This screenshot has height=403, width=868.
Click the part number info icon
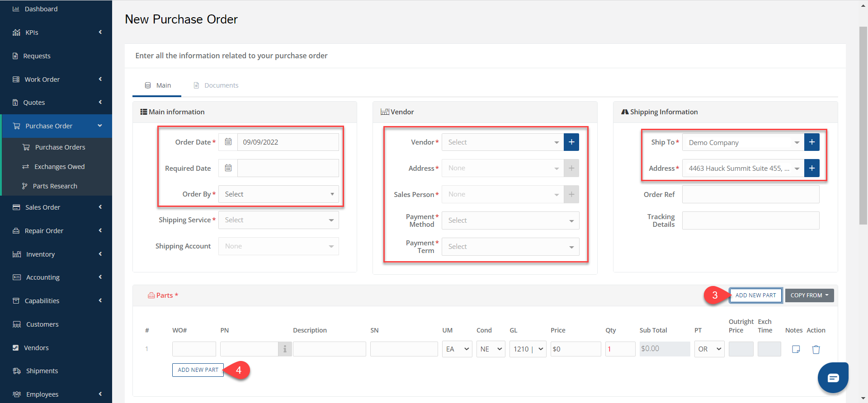point(285,349)
